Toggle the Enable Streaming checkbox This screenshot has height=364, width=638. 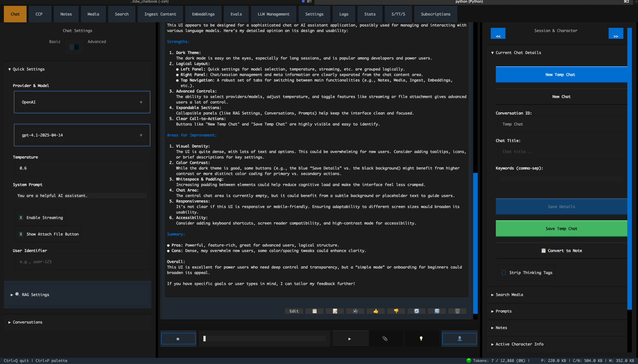[21, 218]
